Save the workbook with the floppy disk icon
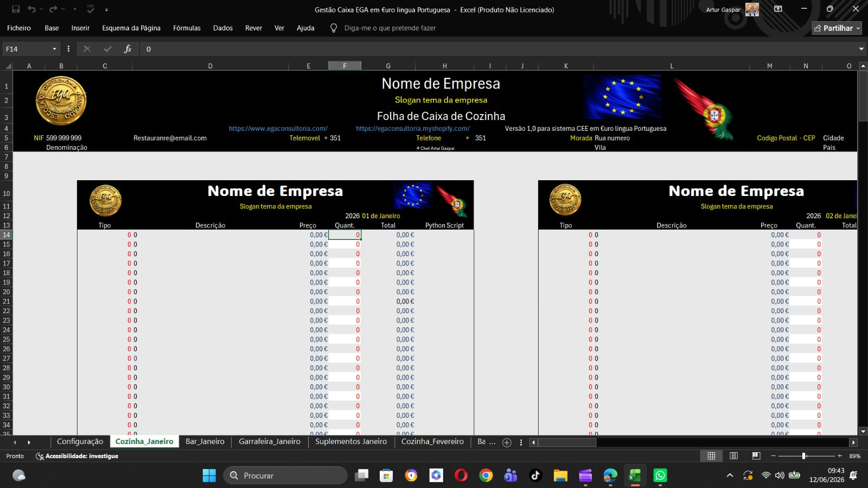Screen dimensions: 868x488 click(16, 9)
